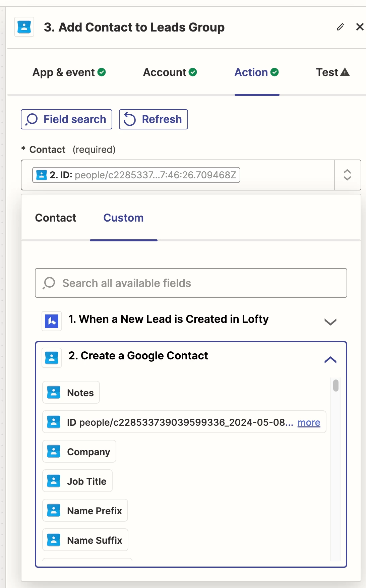Viewport: 366px width, 588px height.
Task: Select the Job Title field
Action: click(77, 481)
